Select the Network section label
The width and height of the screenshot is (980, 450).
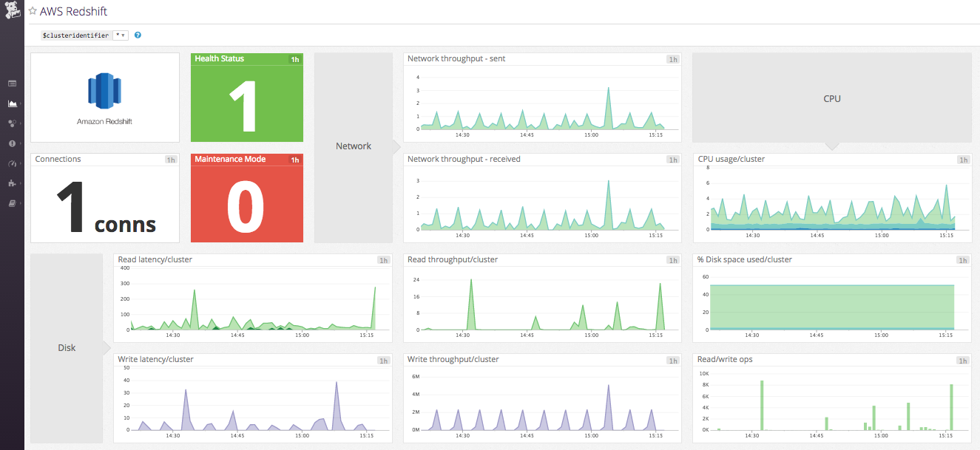353,146
